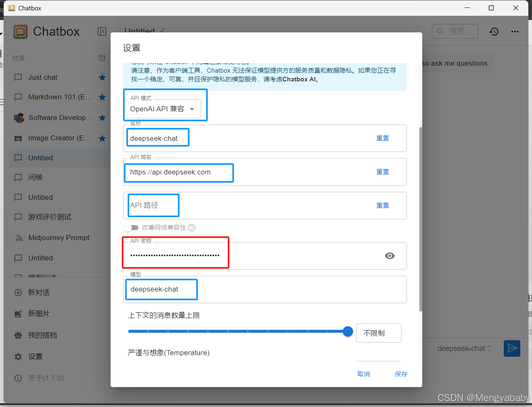Image resolution: width=532 pixels, height=407 pixels.
Task: Open the deepseek-chat model selector near send
Action: point(464,348)
